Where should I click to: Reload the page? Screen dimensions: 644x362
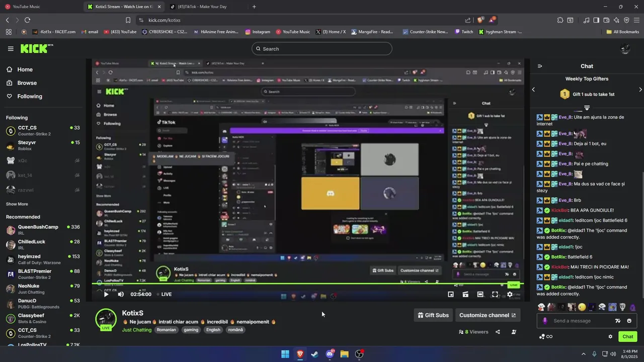[x=27, y=20]
